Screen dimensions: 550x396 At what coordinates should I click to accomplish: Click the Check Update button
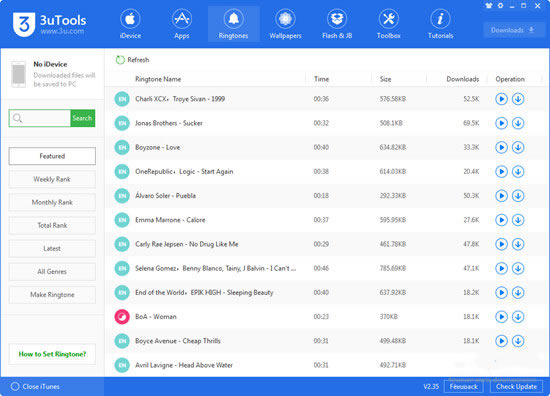(516, 387)
